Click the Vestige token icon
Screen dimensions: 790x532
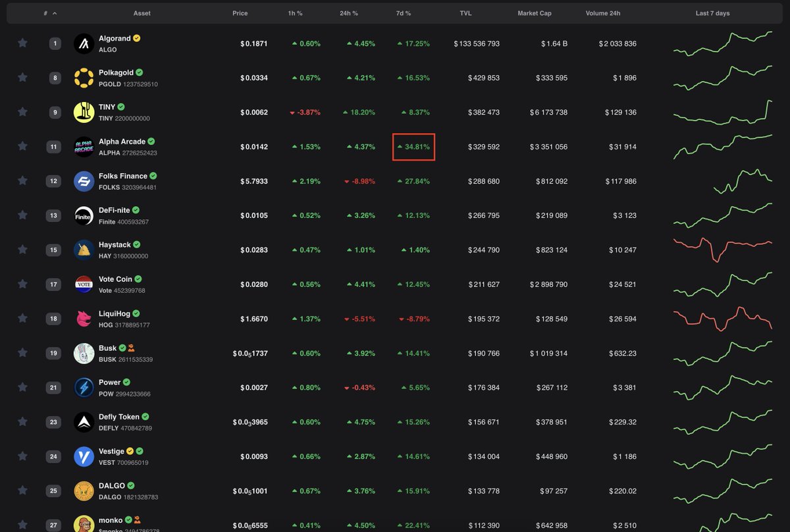coord(84,456)
